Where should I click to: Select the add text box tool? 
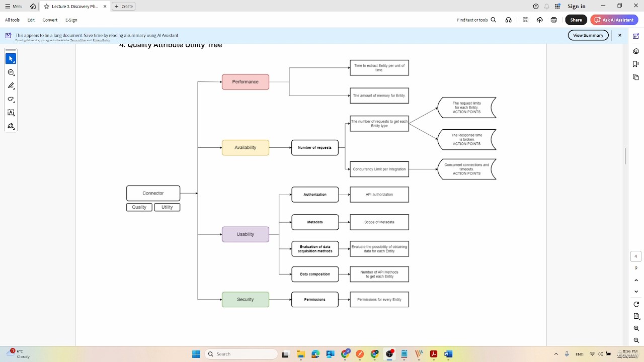tap(11, 113)
